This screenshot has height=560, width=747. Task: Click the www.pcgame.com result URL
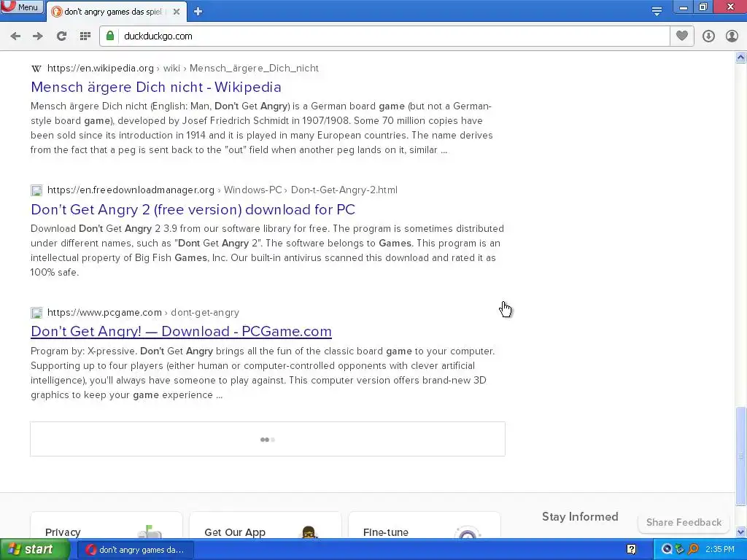(x=143, y=312)
